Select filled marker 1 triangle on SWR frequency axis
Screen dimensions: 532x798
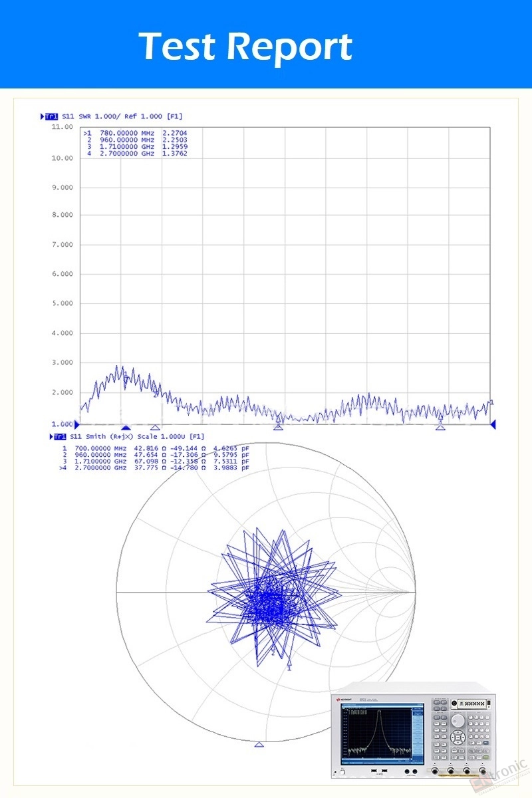[x=126, y=428]
